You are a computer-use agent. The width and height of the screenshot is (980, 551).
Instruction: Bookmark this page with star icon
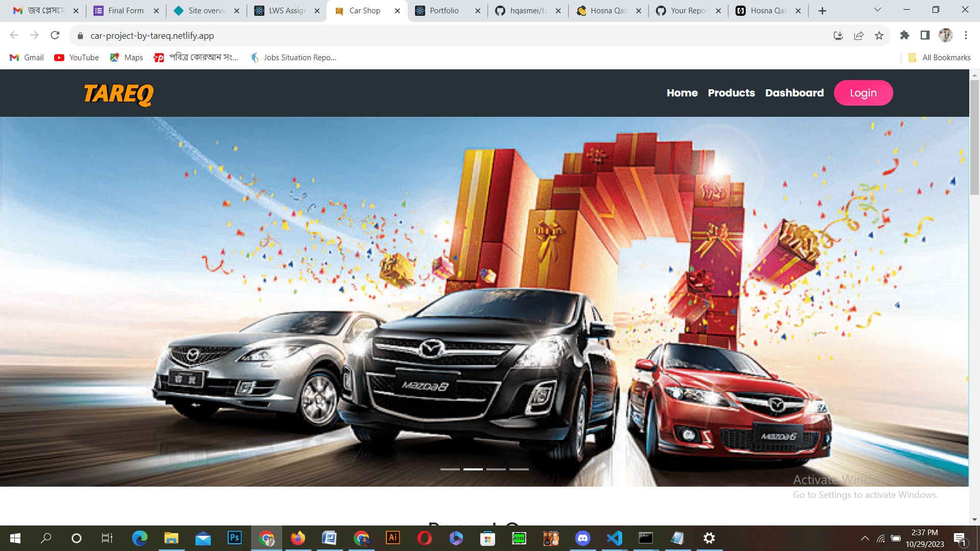click(879, 36)
